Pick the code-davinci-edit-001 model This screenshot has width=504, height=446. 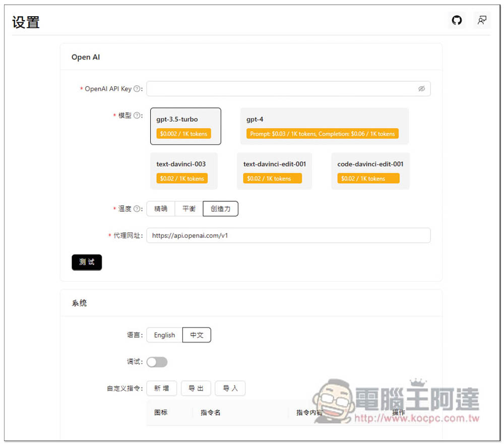click(370, 171)
